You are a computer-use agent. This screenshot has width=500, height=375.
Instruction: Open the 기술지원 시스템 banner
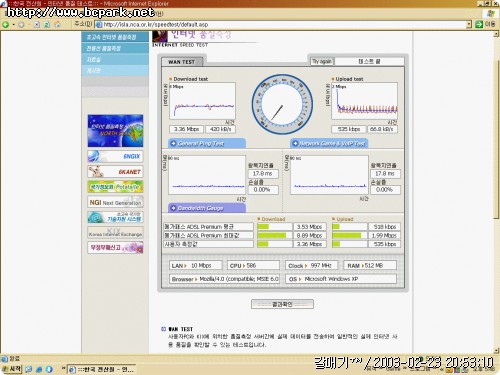click(x=115, y=217)
